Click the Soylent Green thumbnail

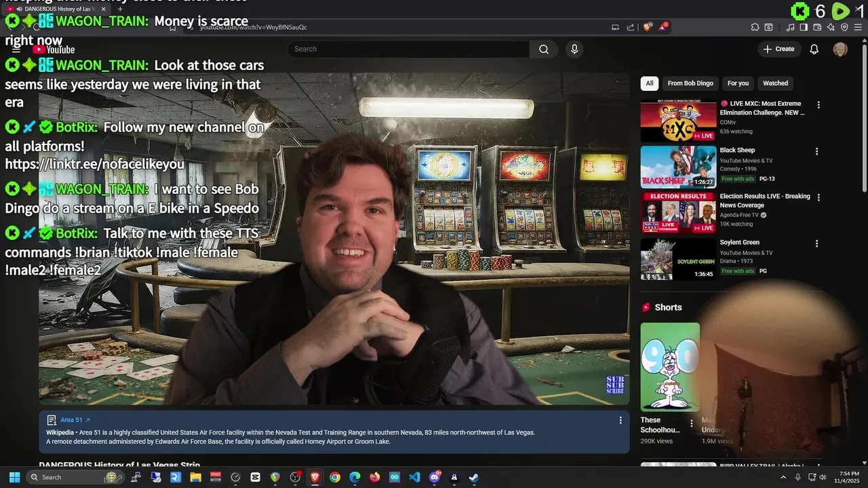pyautogui.click(x=678, y=260)
